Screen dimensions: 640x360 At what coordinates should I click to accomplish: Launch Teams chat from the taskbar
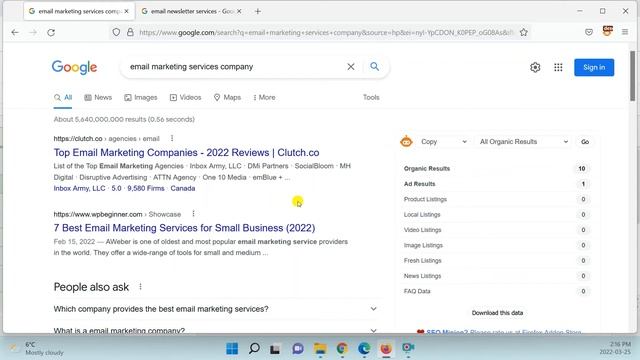pos(298,349)
